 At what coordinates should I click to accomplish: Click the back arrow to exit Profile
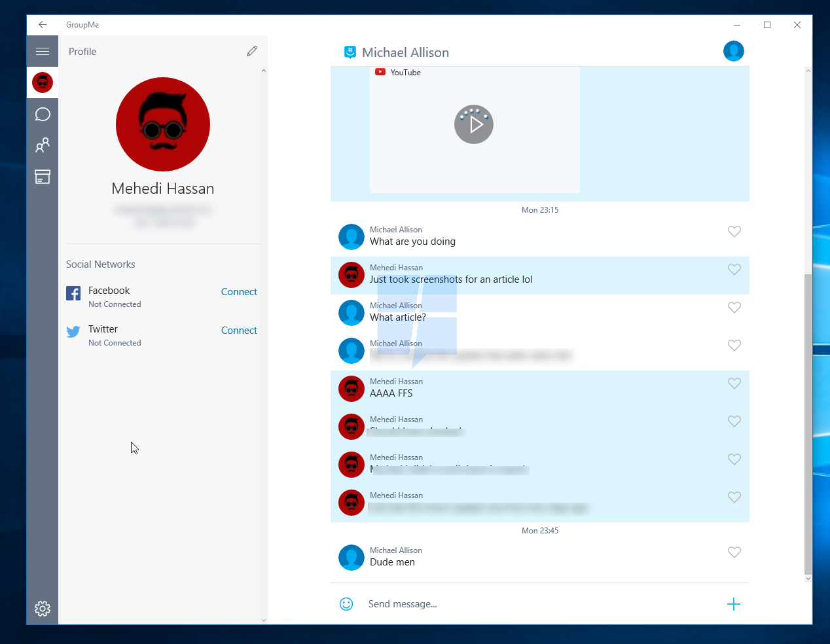(42, 24)
